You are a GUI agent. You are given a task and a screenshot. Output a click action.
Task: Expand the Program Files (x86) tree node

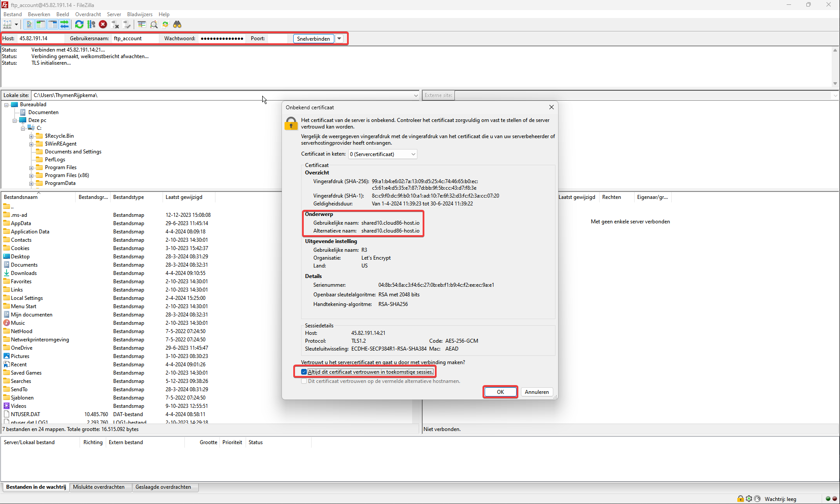click(31, 176)
